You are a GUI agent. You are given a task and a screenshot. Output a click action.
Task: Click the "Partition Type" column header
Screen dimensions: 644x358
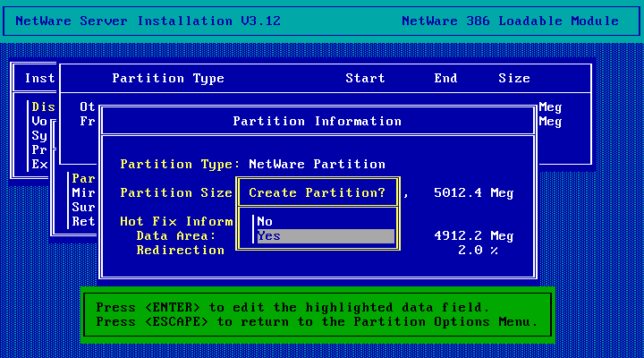click(x=168, y=78)
